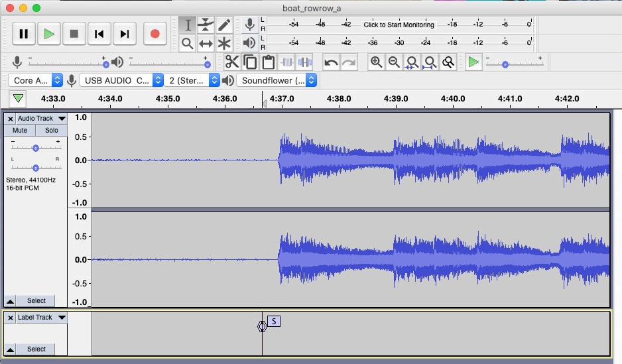Open the USB AUDIO recording device dropdown
This screenshot has height=364, width=622.
(x=121, y=80)
